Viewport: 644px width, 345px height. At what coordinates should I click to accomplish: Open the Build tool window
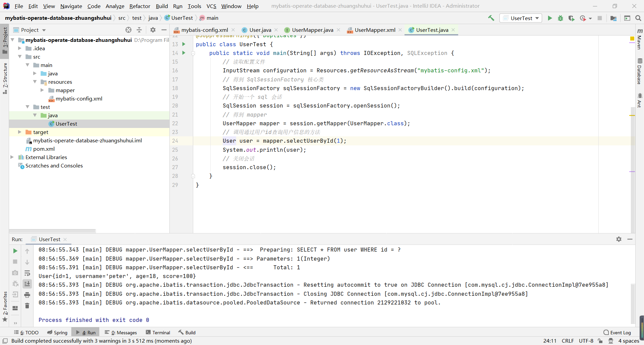[x=187, y=333]
